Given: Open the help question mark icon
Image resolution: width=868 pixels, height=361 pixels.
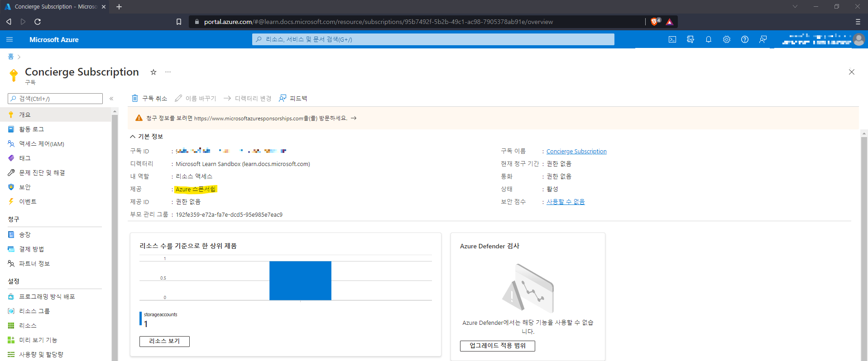Looking at the screenshot, I should [x=745, y=39].
